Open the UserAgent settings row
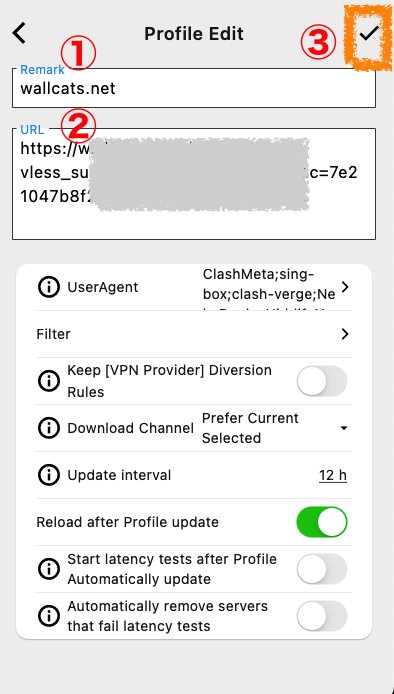Viewport: 394px width, 694px height. pos(194,287)
